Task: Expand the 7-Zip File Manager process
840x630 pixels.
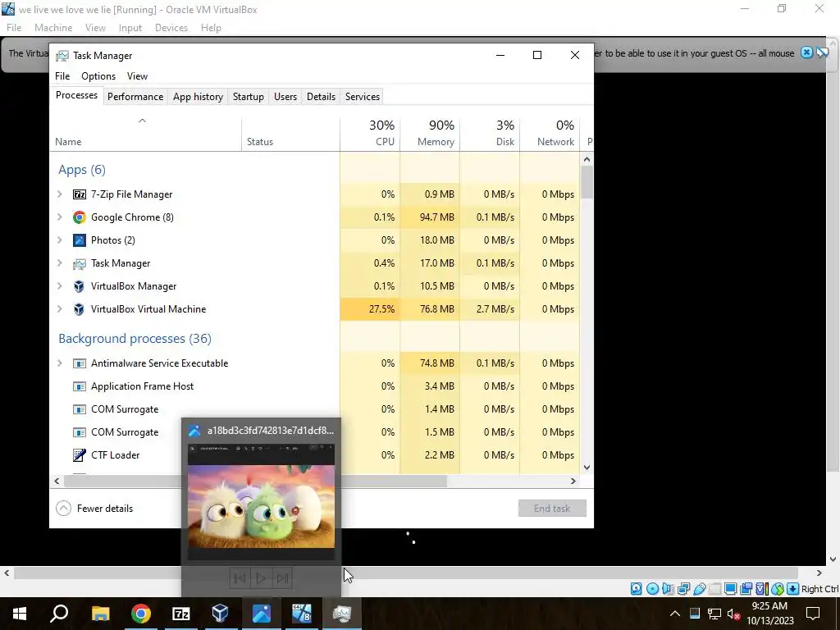Action: (60, 194)
